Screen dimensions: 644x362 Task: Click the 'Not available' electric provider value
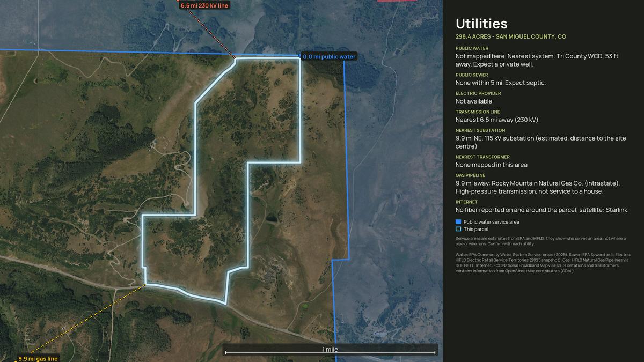tap(474, 101)
